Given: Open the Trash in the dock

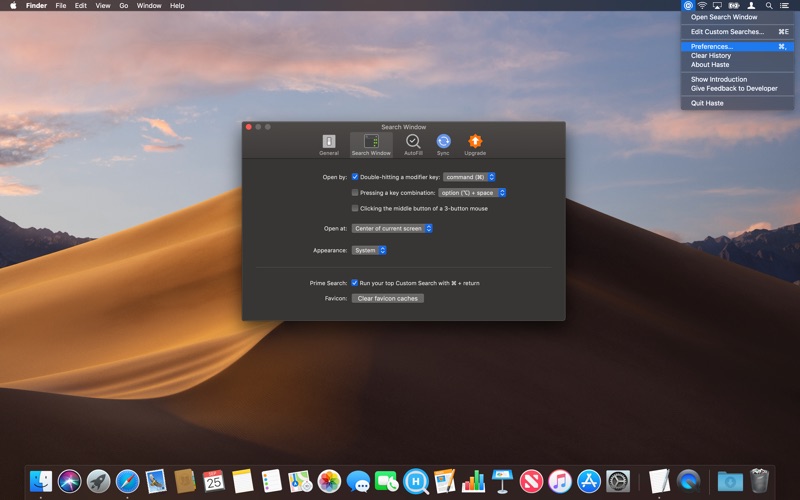Looking at the screenshot, I should (x=760, y=481).
